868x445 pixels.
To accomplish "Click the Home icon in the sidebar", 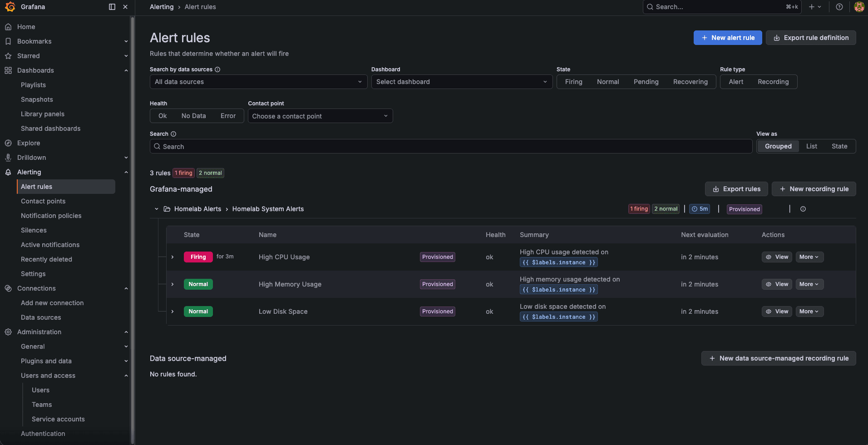I will click(x=8, y=27).
